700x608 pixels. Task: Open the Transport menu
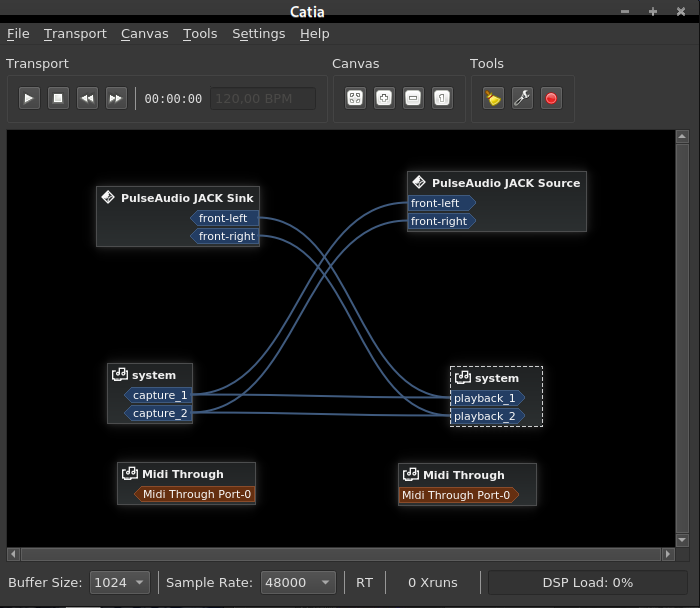tap(75, 33)
